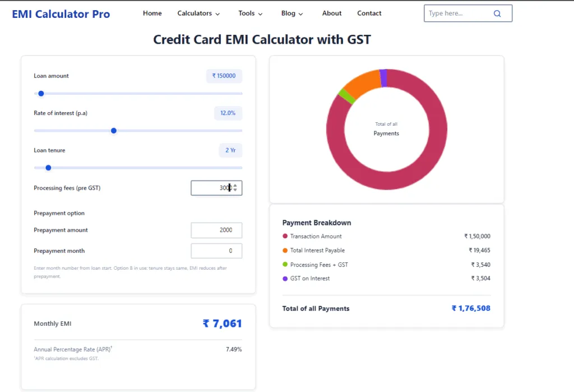The height and width of the screenshot is (392, 574).
Task: Click the Type here search box
Action: click(460, 13)
